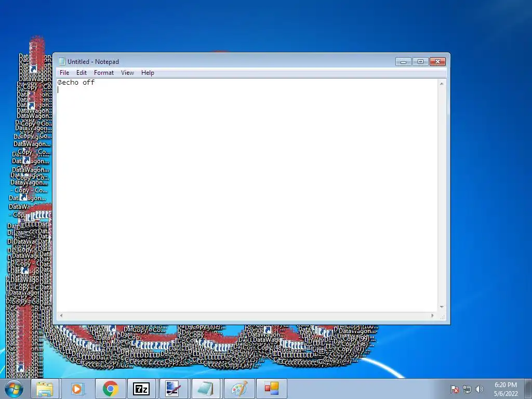
Task: Click the horizontal scrollbar left arrow
Action: click(x=61, y=315)
